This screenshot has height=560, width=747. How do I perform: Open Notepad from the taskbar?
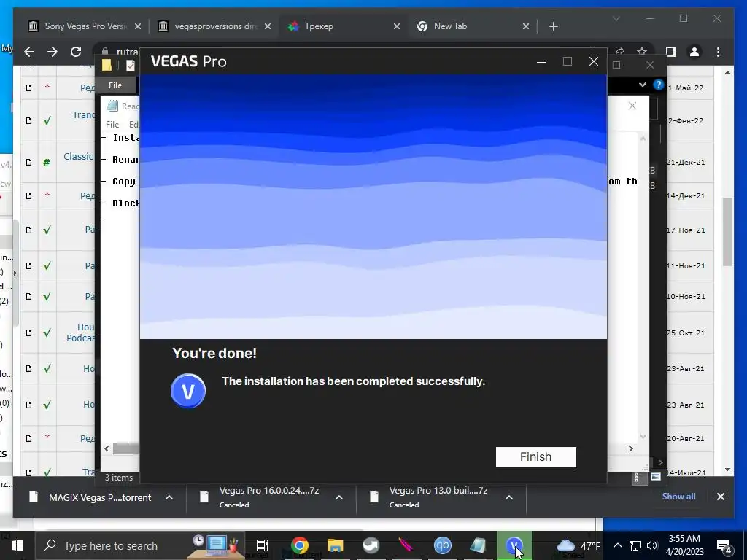479,545
